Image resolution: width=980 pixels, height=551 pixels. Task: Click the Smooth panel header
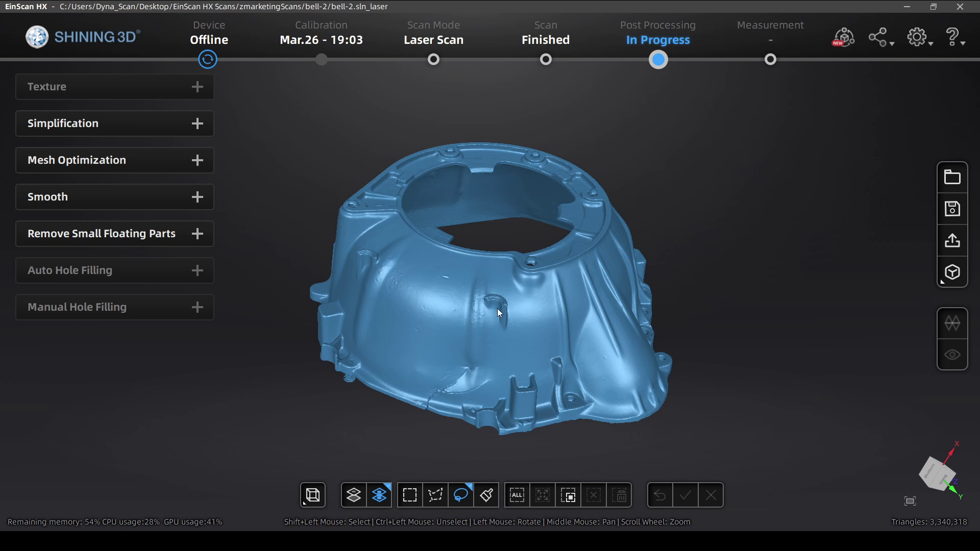pyautogui.click(x=114, y=197)
